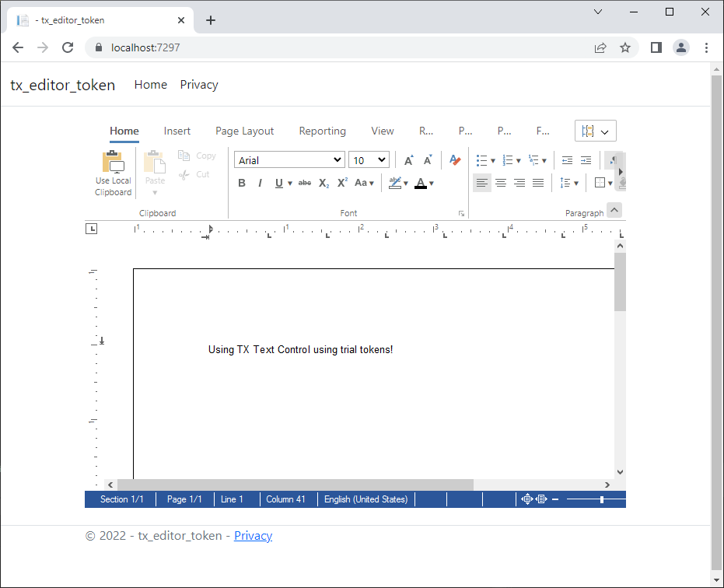Apply superscript formatting
The image size is (724, 588).
342,183
